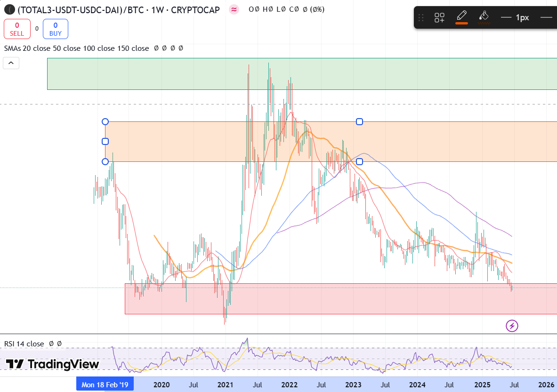Click the (TOTAL3-USDT-USDC-DAI)/BTC symbol title
The height and width of the screenshot is (392, 557).
pos(119,10)
